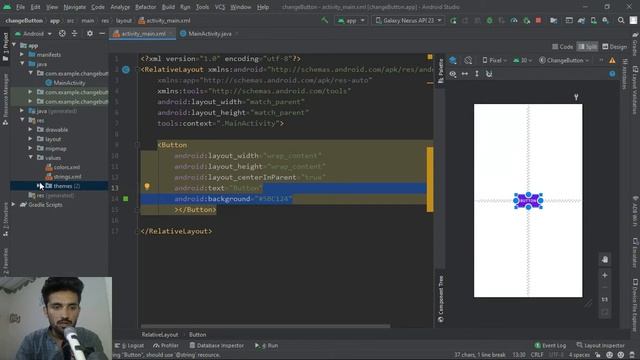This screenshot has width=640, height=360.
Task: Expand the themes folder
Action: coord(39,186)
